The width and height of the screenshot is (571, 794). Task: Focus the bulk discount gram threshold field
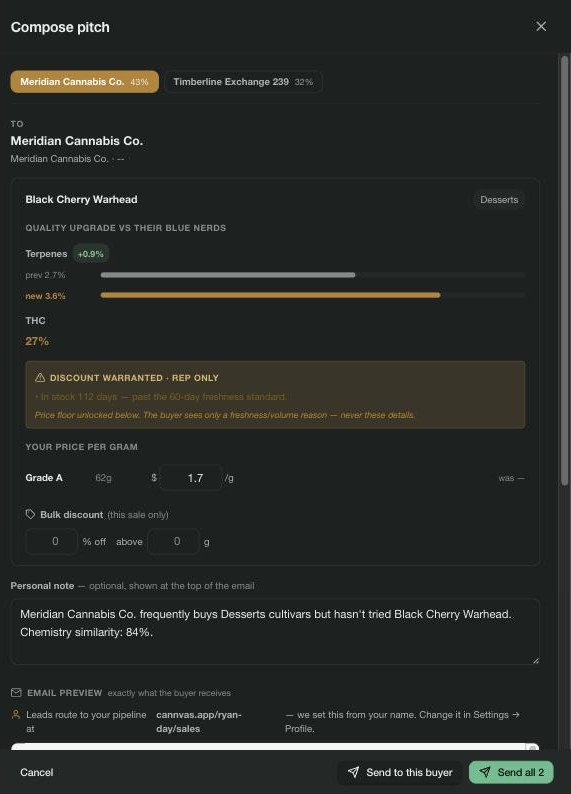click(173, 541)
